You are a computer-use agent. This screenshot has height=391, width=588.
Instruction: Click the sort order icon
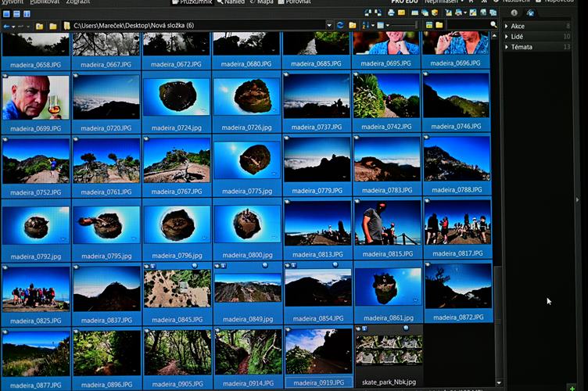(x=366, y=25)
